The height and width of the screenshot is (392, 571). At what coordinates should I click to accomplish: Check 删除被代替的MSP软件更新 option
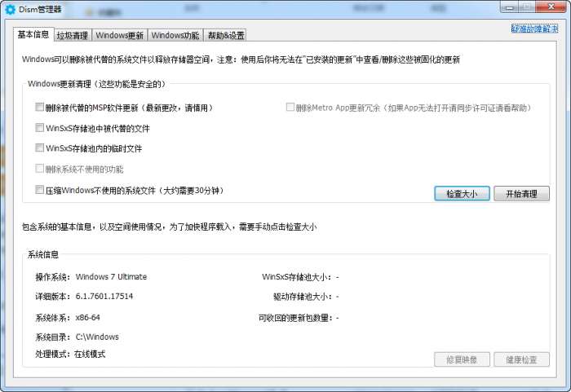[x=39, y=107]
